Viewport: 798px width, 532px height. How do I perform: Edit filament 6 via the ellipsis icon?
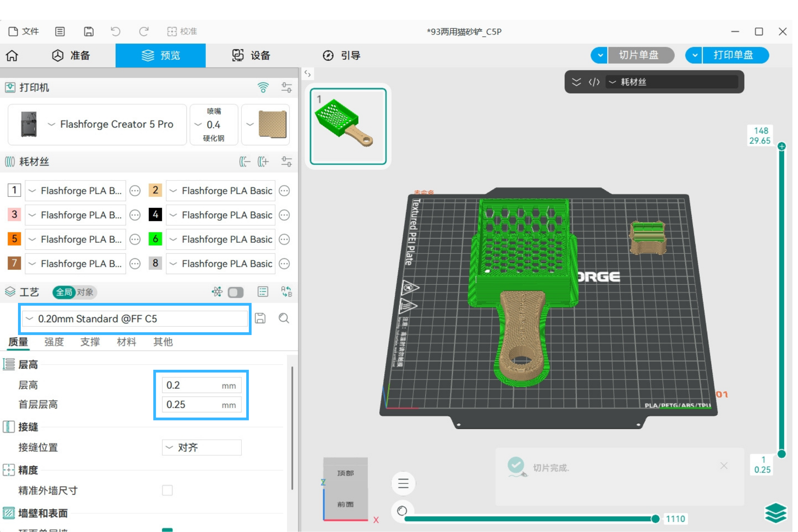pos(285,239)
